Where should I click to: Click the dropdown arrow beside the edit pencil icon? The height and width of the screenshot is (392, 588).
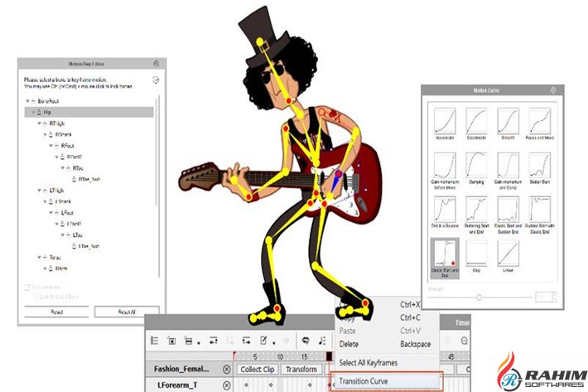[273, 342]
